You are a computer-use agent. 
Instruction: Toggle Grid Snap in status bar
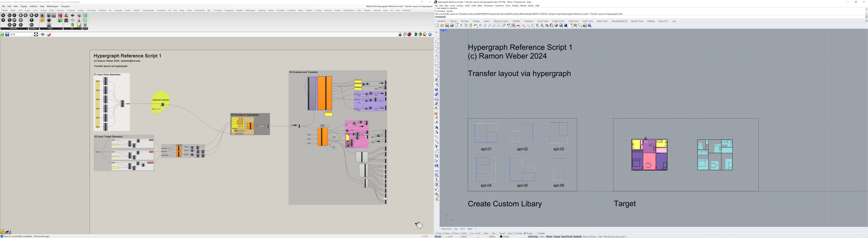coord(533,237)
